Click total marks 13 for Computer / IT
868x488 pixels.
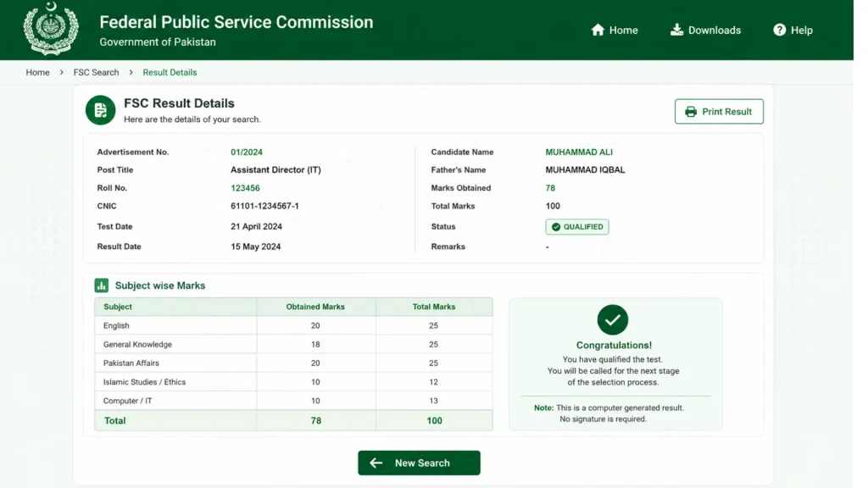coord(433,401)
